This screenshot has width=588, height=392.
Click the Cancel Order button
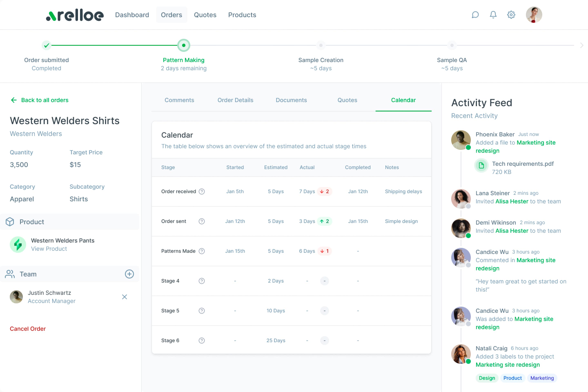pos(28,329)
